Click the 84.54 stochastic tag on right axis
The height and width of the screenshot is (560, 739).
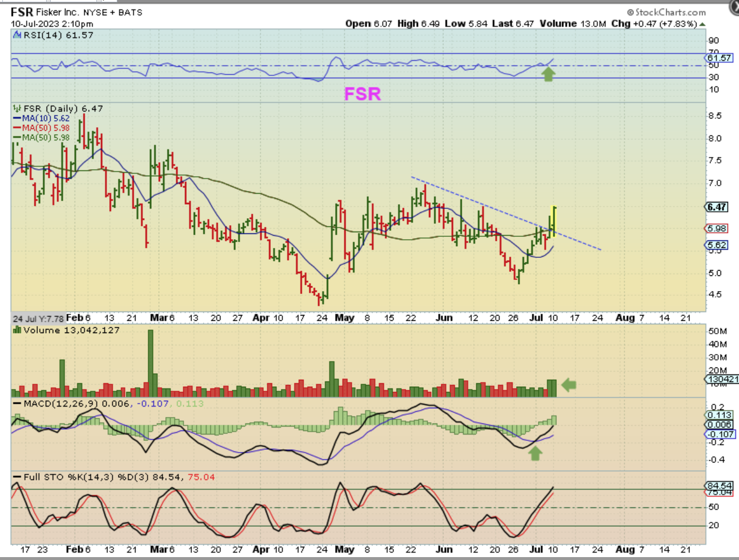tap(719, 485)
